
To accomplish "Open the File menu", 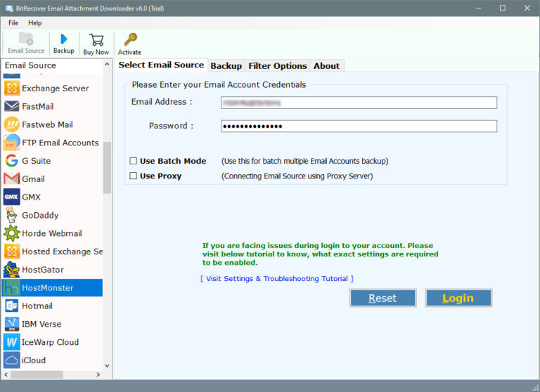I will [x=13, y=22].
